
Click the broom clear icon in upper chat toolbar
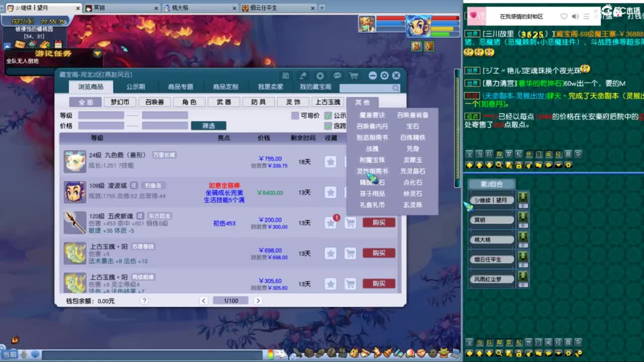point(529,165)
